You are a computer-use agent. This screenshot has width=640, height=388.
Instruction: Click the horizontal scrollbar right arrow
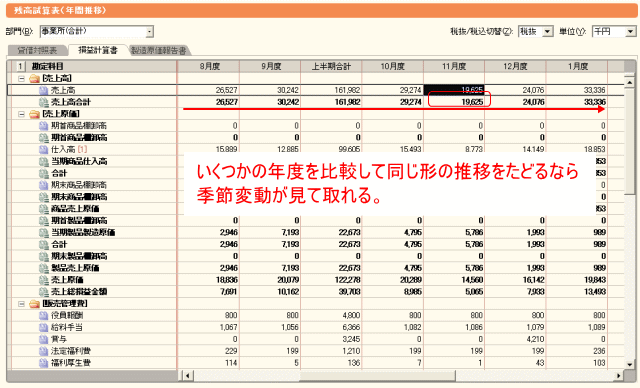pos(619,375)
